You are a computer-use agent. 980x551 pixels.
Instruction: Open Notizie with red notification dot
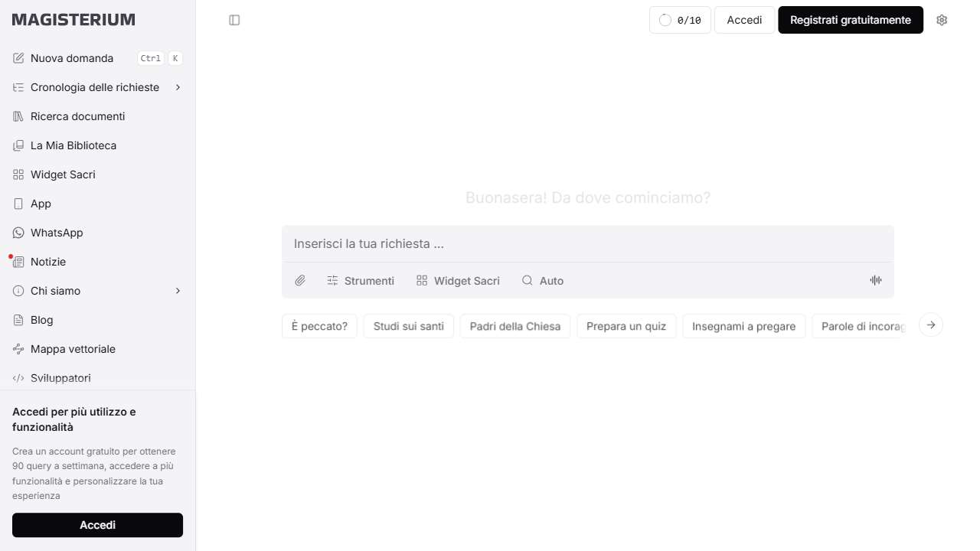point(48,262)
